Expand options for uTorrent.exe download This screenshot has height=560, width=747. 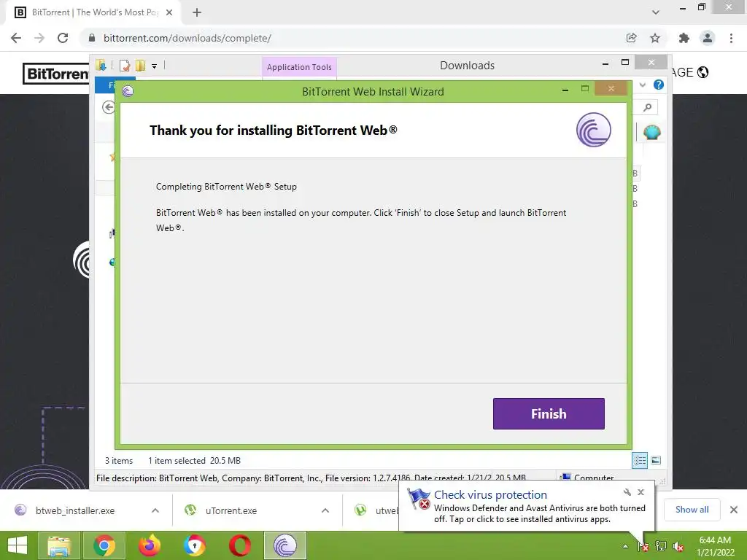tap(325, 510)
